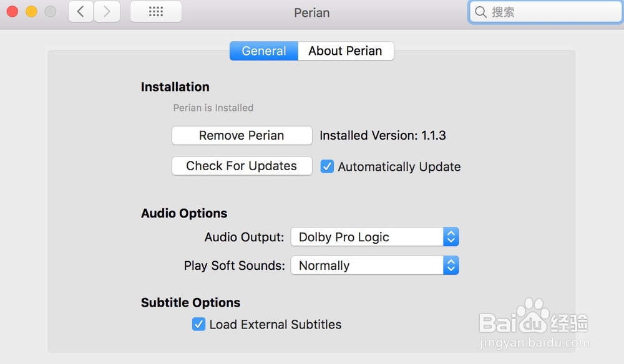Disable the Automatically Update checkbox

[x=327, y=166]
